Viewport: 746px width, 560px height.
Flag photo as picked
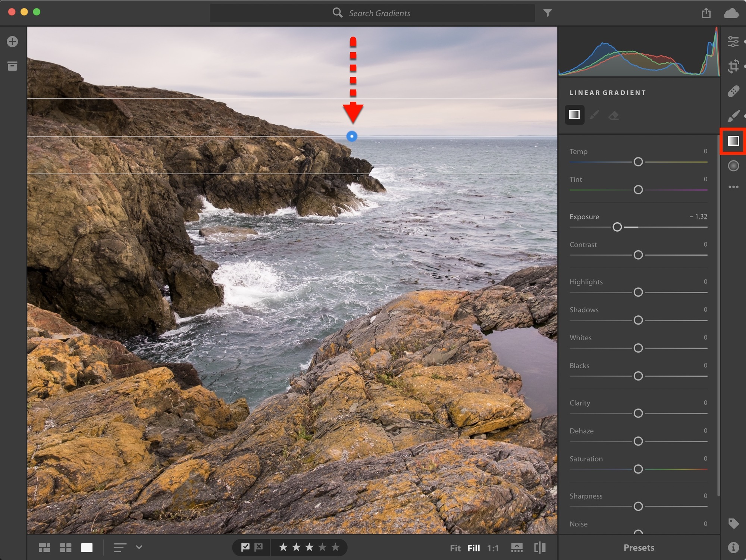(245, 547)
